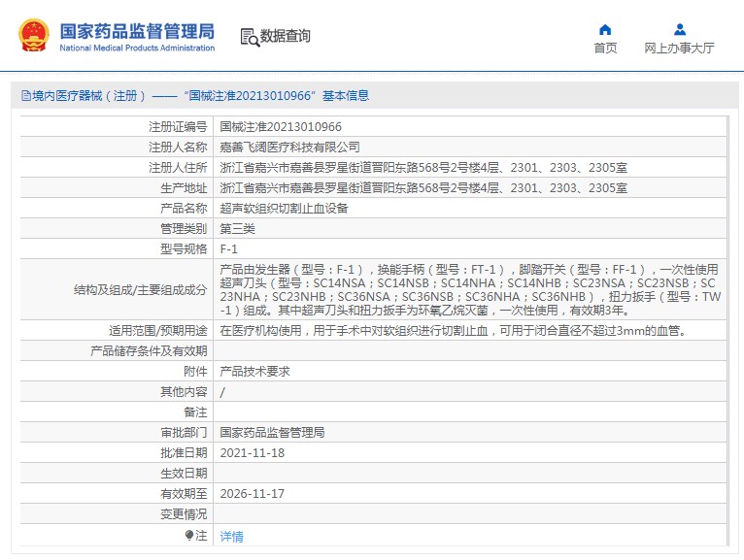The image size is (744, 560).
Task: Click the 有效期至 row label
Action: (x=184, y=494)
